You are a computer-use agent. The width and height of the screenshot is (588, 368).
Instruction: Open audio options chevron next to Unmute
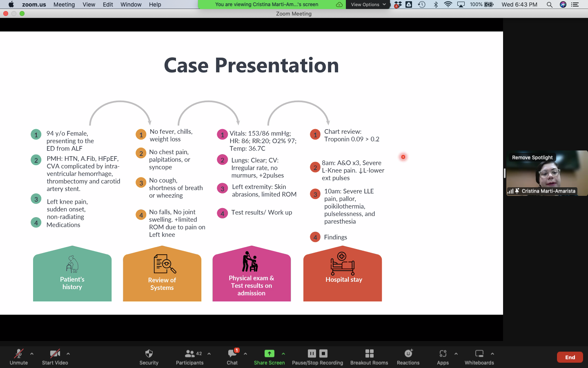(32, 354)
